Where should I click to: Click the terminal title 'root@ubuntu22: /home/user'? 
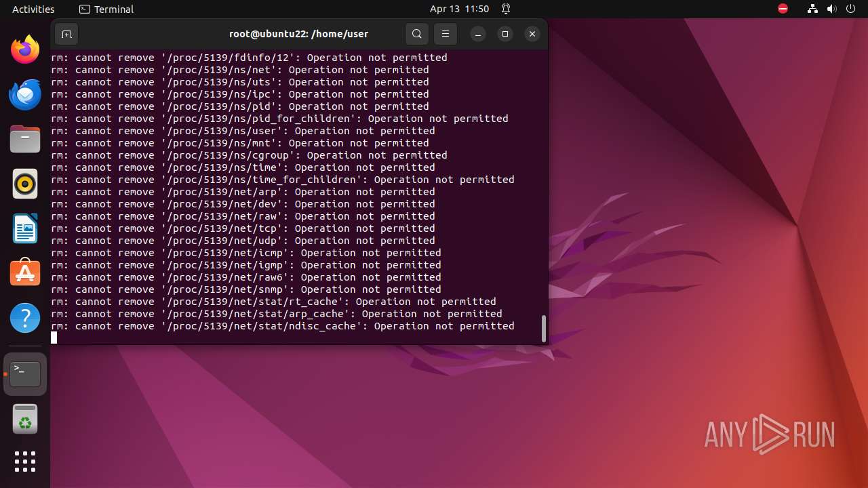click(x=299, y=34)
